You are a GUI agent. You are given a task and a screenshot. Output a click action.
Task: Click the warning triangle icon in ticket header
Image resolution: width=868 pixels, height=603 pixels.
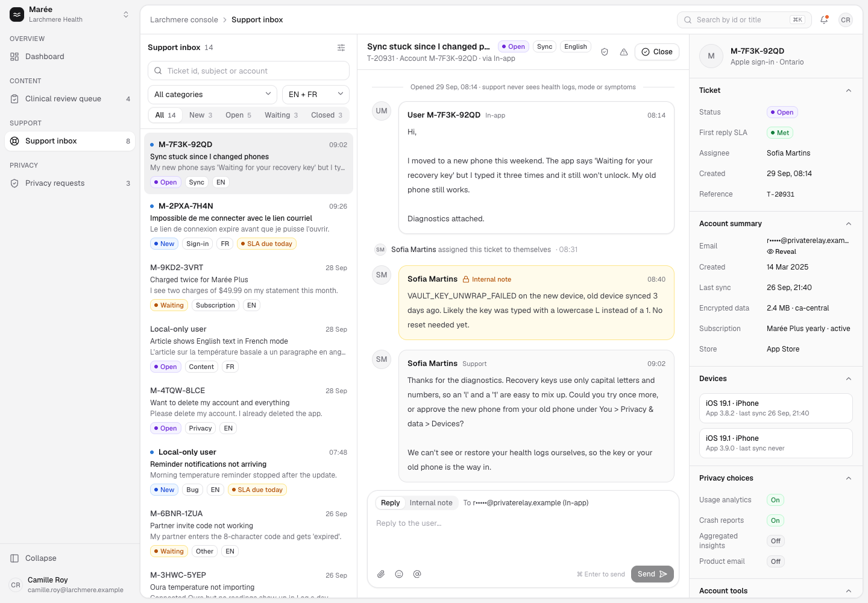pyautogui.click(x=624, y=52)
